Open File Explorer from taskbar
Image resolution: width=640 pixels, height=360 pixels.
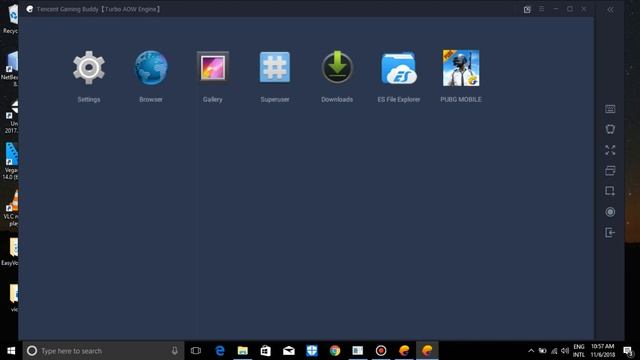[x=242, y=351]
